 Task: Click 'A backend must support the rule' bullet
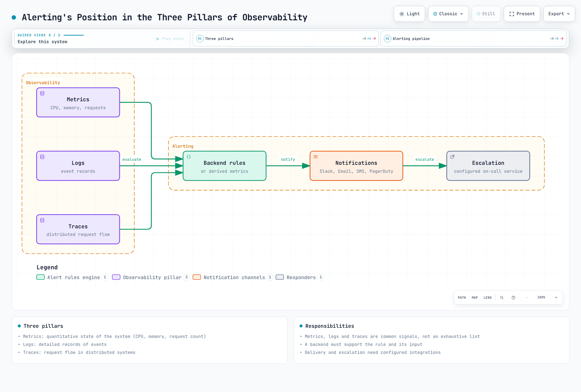(363, 344)
